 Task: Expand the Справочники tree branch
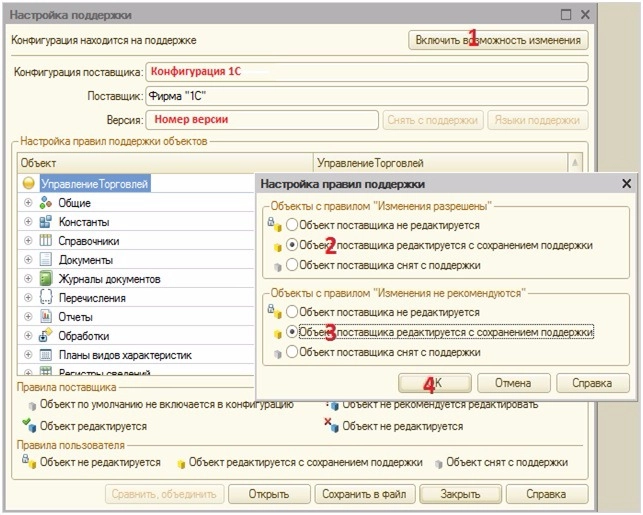point(28,241)
